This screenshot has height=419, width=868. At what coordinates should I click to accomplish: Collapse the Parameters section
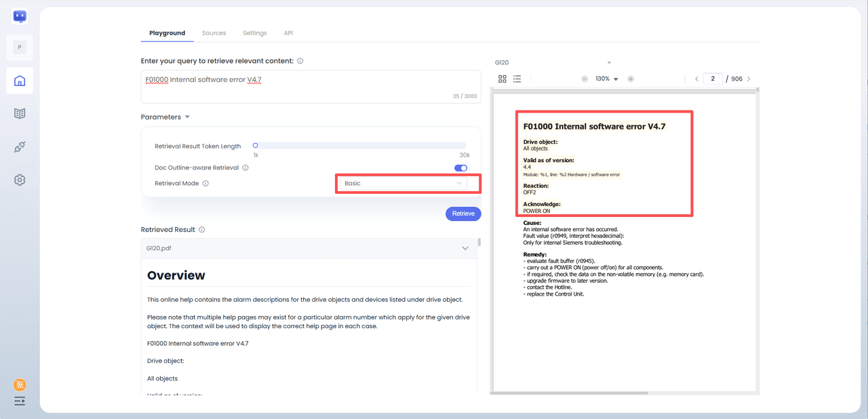(x=187, y=117)
